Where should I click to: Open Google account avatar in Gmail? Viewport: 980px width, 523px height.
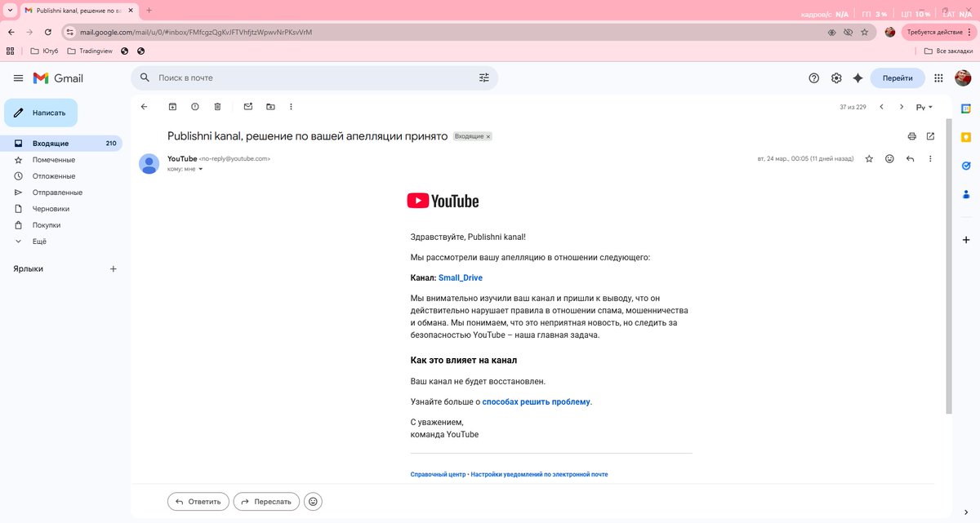click(963, 78)
